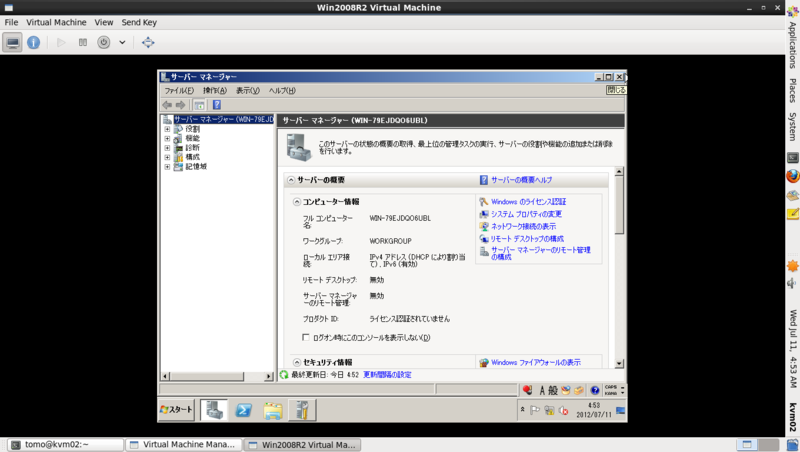Open Windows ファイアウォールの表示 link

pos(536,363)
